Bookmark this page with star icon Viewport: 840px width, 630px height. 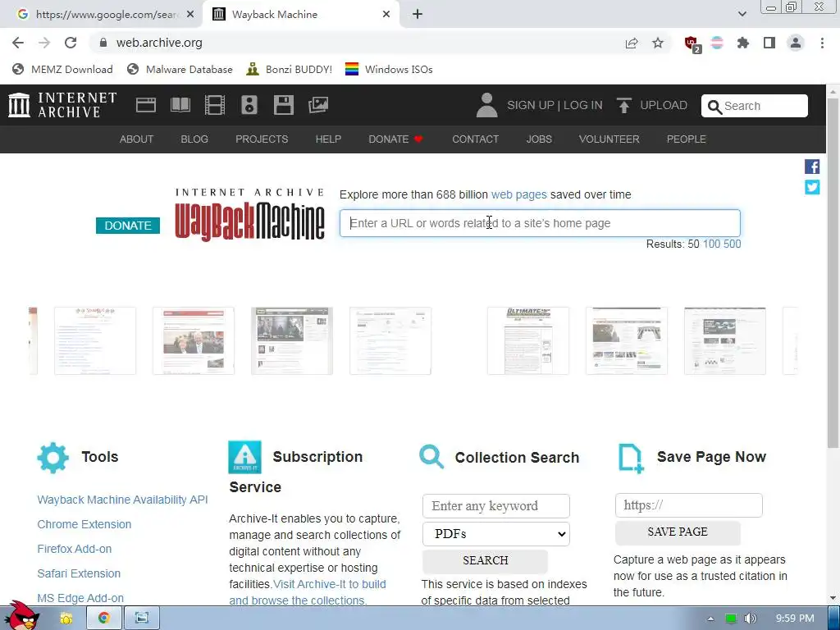coord(658,43)
